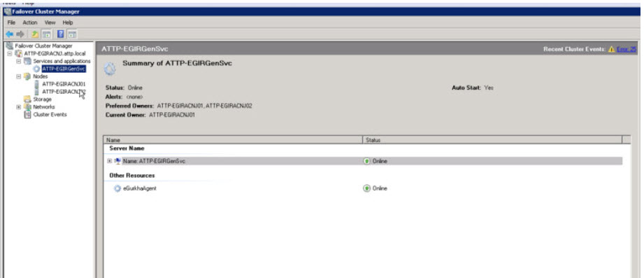Expand the Networks tree branch
644x278 pixels.
tap(18, 107)
